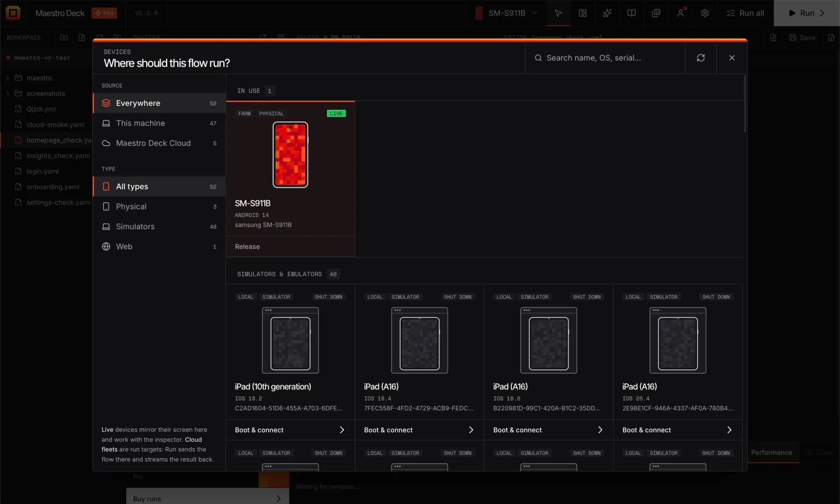The height and width of the screenshot is (504, 840).
Task: Select the cursor inspector tool in top bar
Action: pos(558,13)
